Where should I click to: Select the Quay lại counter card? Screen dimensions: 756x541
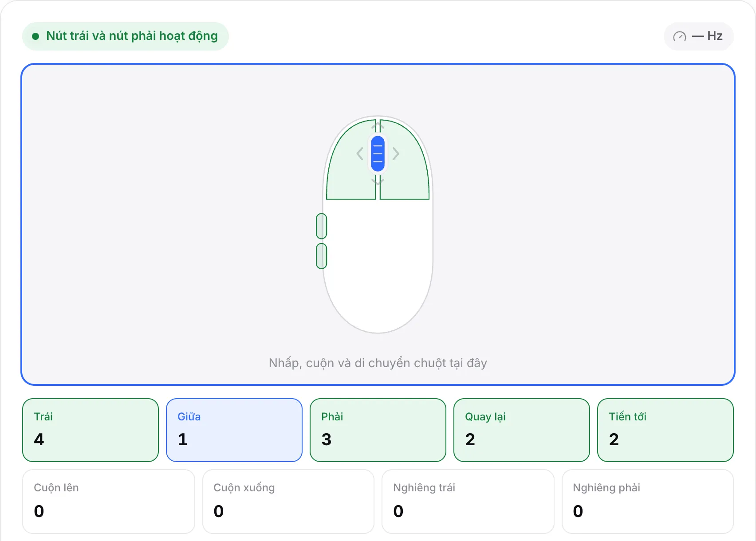522,430
